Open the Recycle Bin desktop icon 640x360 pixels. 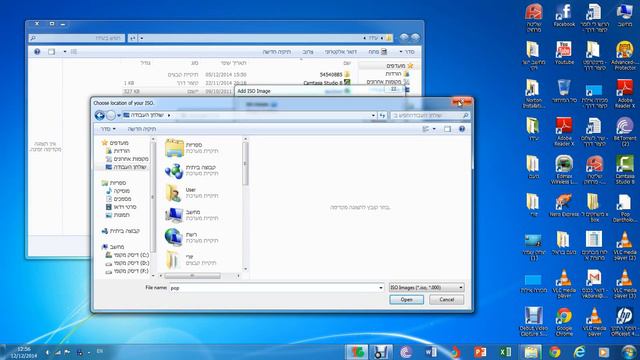tap(564, 91)
